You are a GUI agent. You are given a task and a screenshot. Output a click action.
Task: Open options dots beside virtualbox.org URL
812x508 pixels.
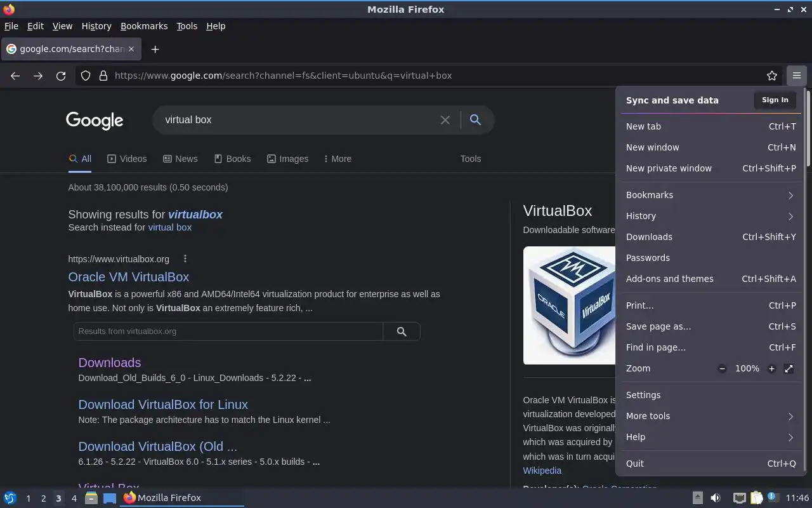(185, 258)
